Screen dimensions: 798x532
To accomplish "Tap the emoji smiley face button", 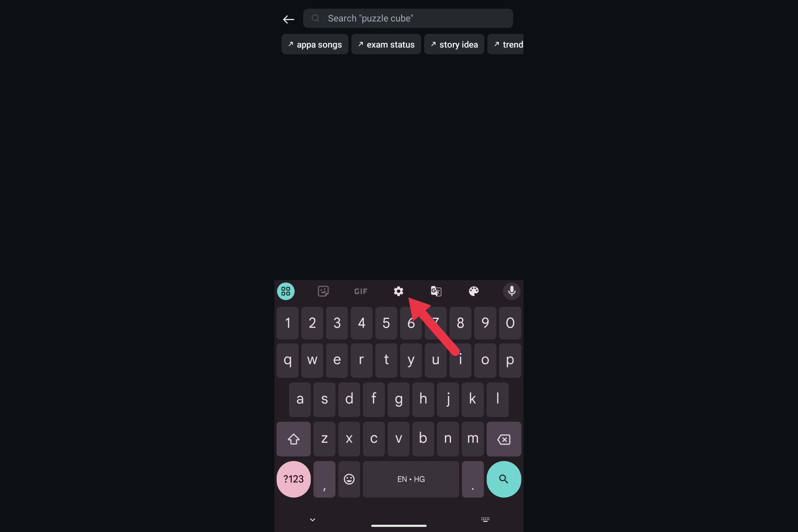I will (348, 479).
